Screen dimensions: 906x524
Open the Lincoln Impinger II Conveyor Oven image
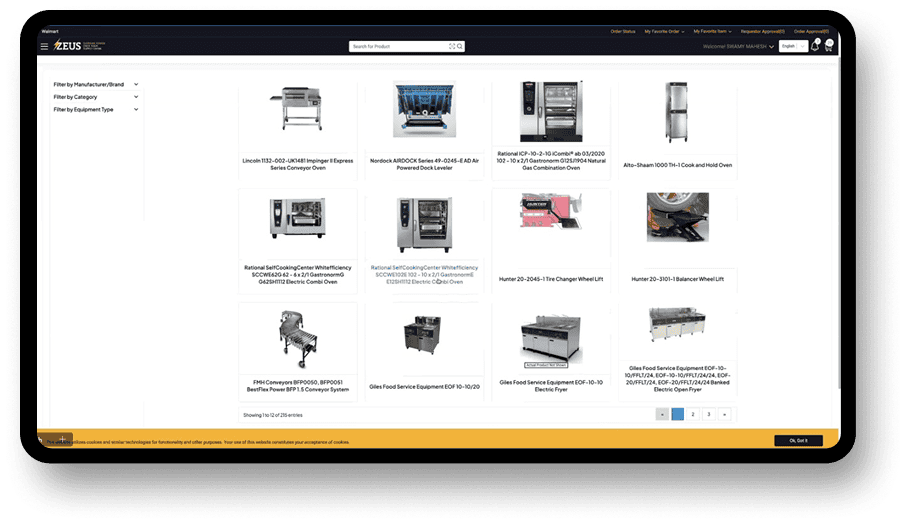click(298, 109)
